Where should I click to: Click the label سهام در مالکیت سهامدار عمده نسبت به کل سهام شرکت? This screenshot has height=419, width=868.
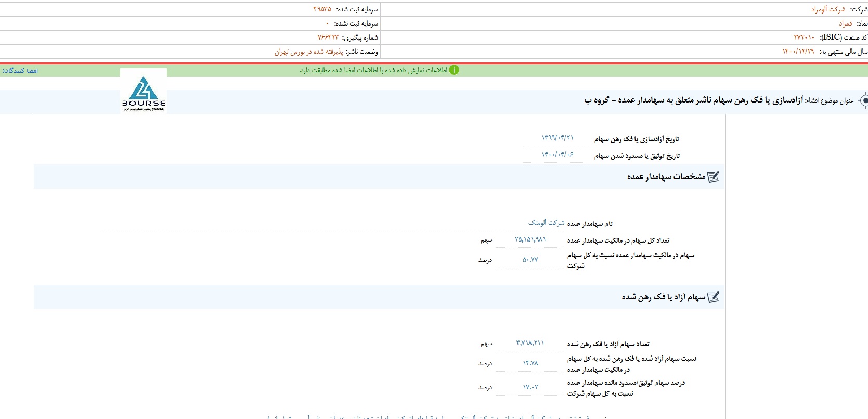coord(631,261)
